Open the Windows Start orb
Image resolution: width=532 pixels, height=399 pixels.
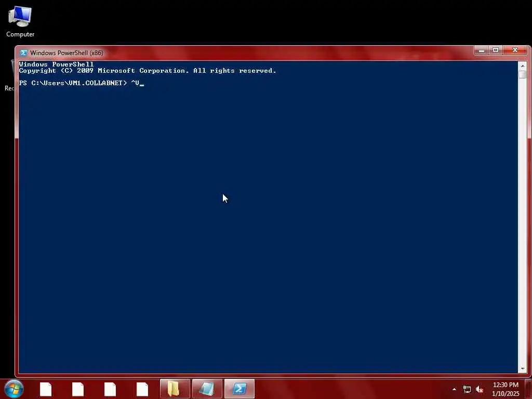pyautogui.click(x=14, y=389)
